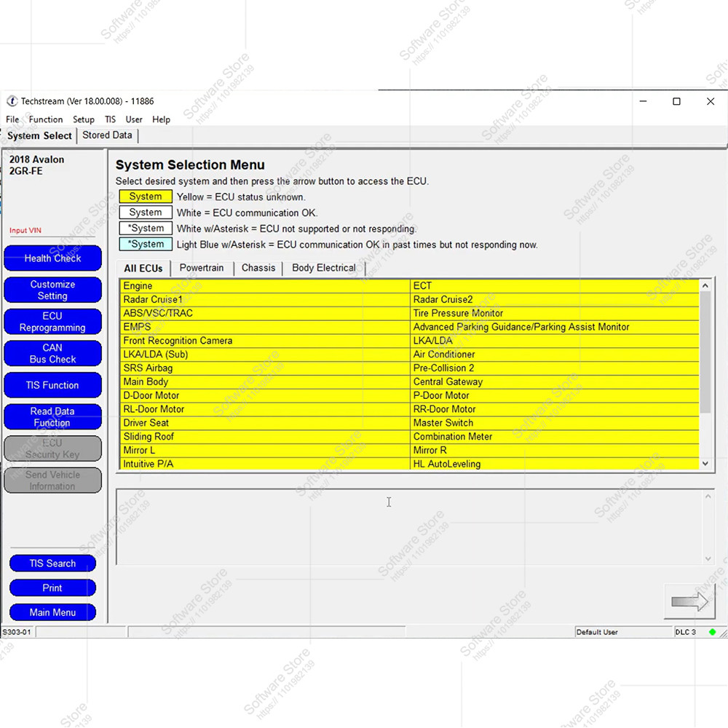Screen dimensions: 728x728
Task: Select D-Door Motor
Action: click(265, 395)
